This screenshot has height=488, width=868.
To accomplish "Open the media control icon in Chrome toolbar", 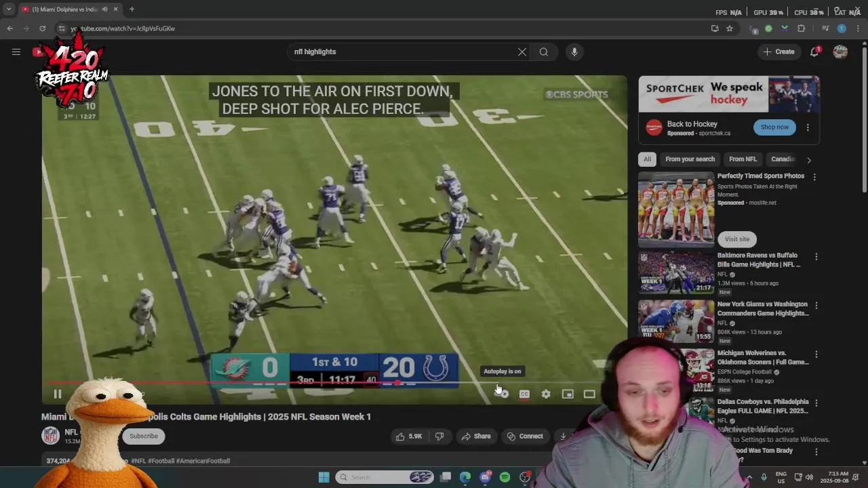I will click(x=825, y=28).
